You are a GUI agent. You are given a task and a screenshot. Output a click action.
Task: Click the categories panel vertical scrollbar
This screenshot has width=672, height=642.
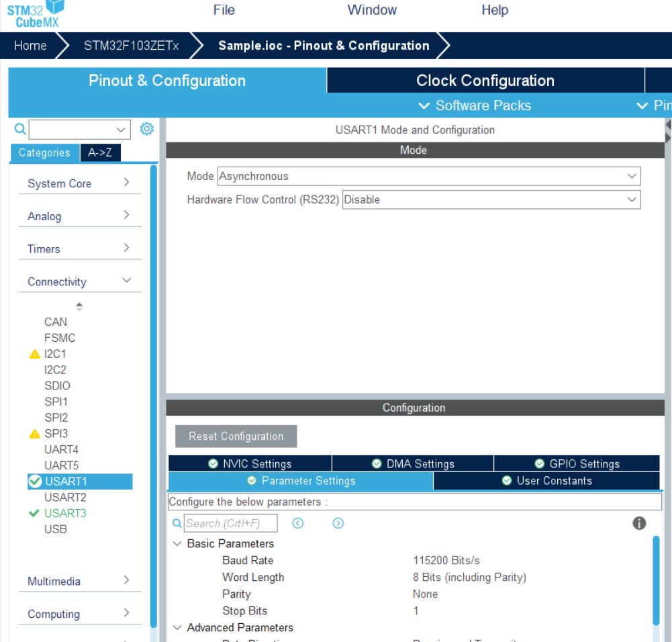[154, 396]
